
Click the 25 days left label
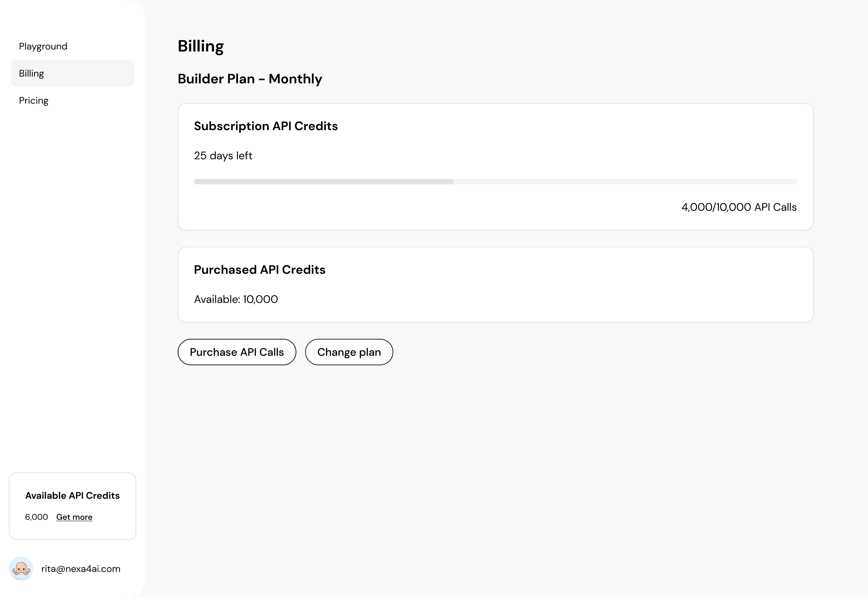(223, 156)
